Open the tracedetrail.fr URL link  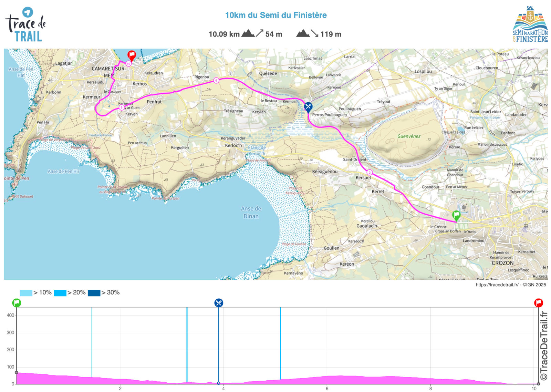[x=497, y=285]
